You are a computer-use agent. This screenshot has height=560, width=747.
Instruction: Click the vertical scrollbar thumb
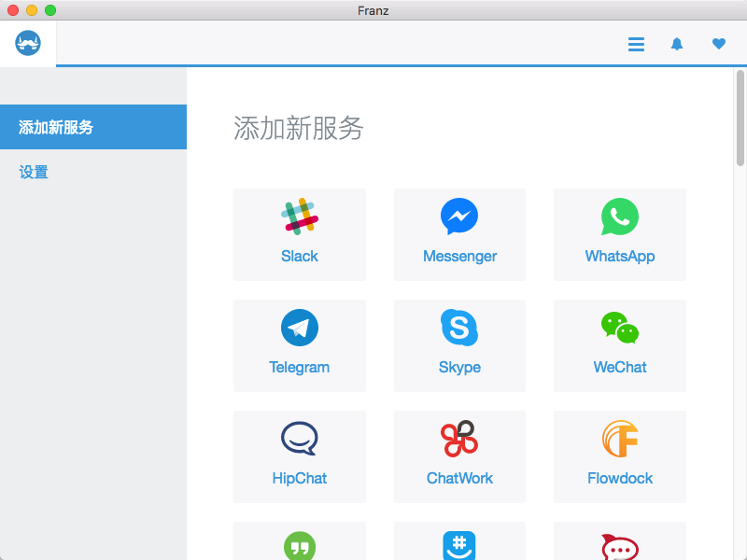(740, 119)
